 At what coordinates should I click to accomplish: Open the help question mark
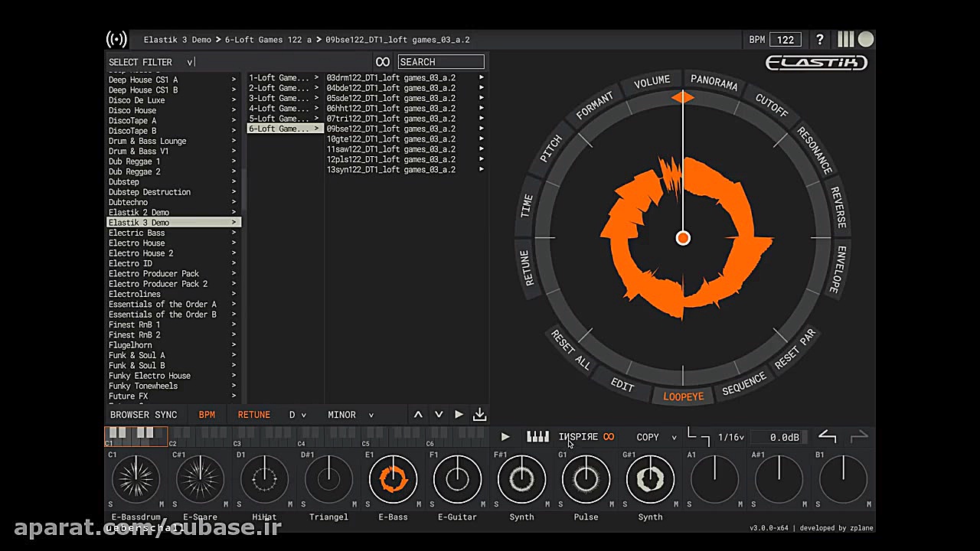(819, 40)
